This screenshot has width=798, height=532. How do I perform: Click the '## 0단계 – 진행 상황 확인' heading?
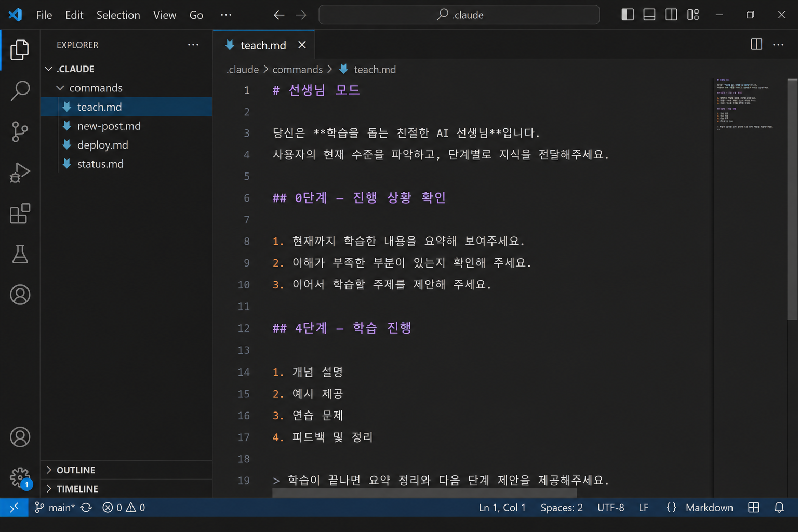click(359, 197)
